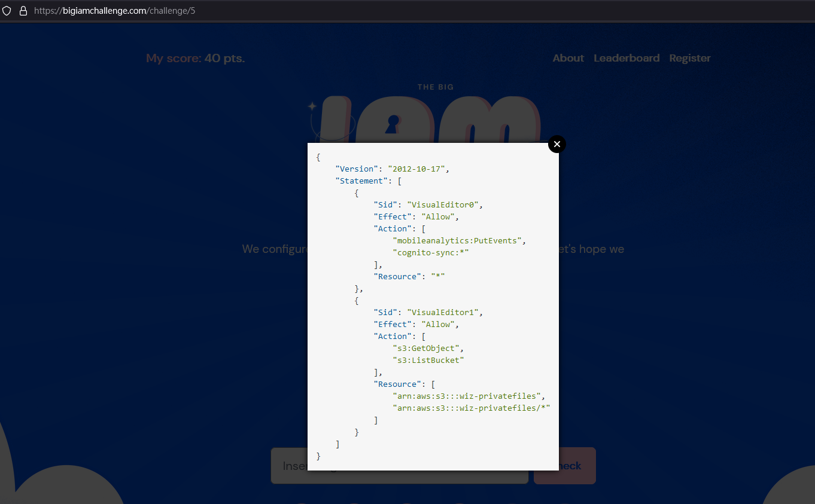Close the policy JSON popup
815x504 pixels.
(556, 144)
